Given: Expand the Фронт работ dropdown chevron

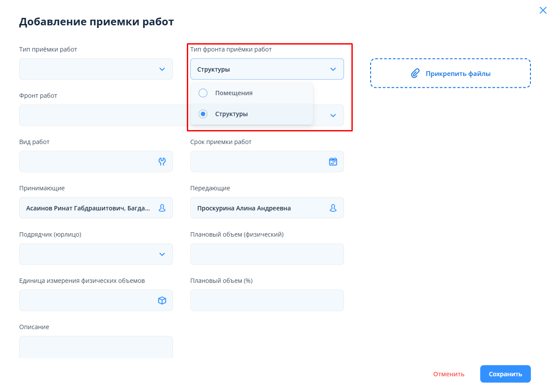Looking at the screenshot, I should click(333, 115).
